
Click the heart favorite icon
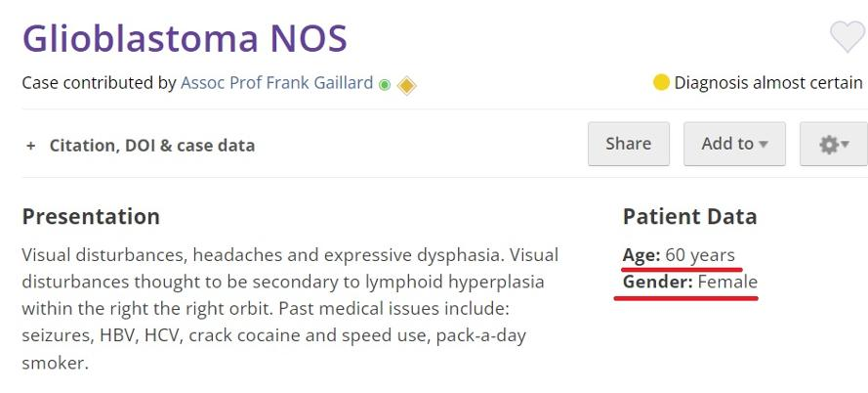point(847,36)
